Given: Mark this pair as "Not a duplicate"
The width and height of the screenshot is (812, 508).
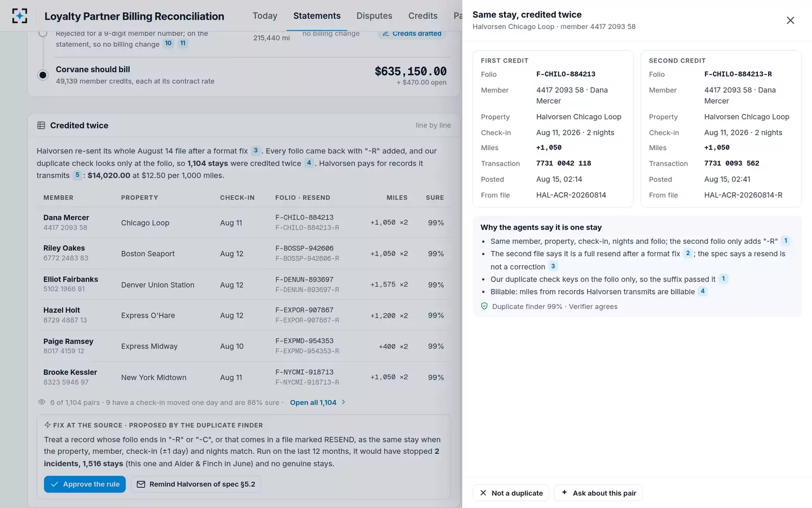Looking at the screenshot, I should pos(511,493).
